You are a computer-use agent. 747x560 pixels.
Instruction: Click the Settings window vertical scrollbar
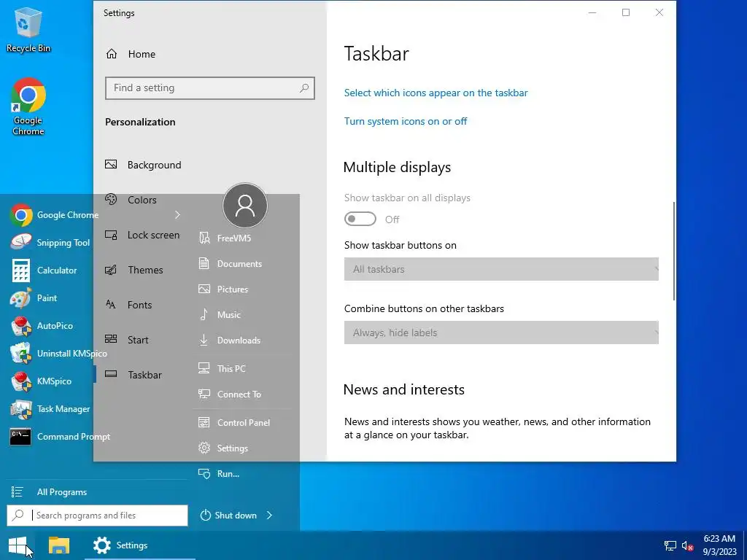click(x=673, y=251)
